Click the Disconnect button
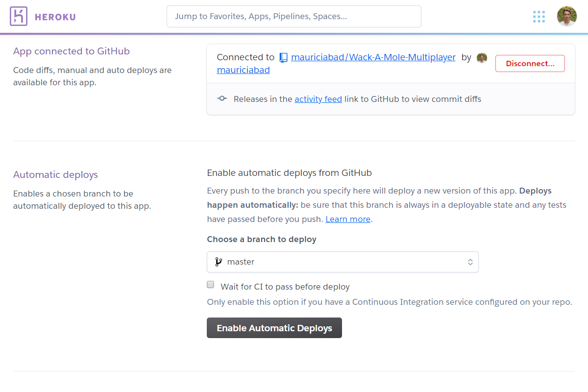The height and width of the screenshot is (392, 588). 530,64
